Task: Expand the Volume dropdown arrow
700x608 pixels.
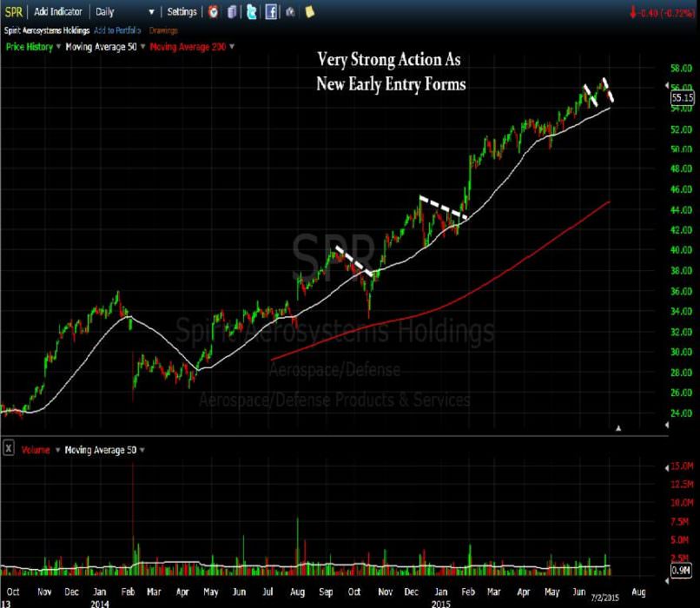Action: [57, 450]
